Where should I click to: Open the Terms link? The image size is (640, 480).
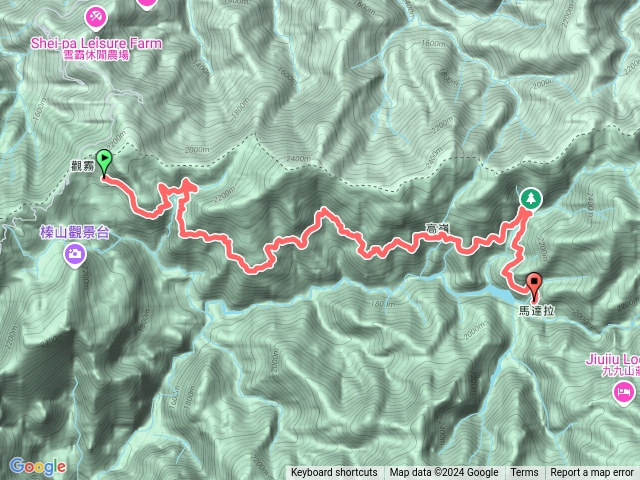[x=524, y=473]
